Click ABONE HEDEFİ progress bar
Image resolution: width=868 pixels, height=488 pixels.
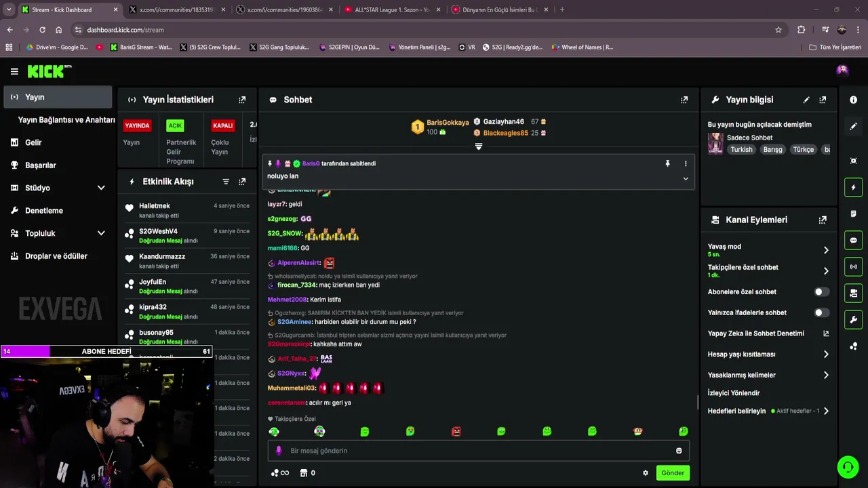(x=106, y=351)
